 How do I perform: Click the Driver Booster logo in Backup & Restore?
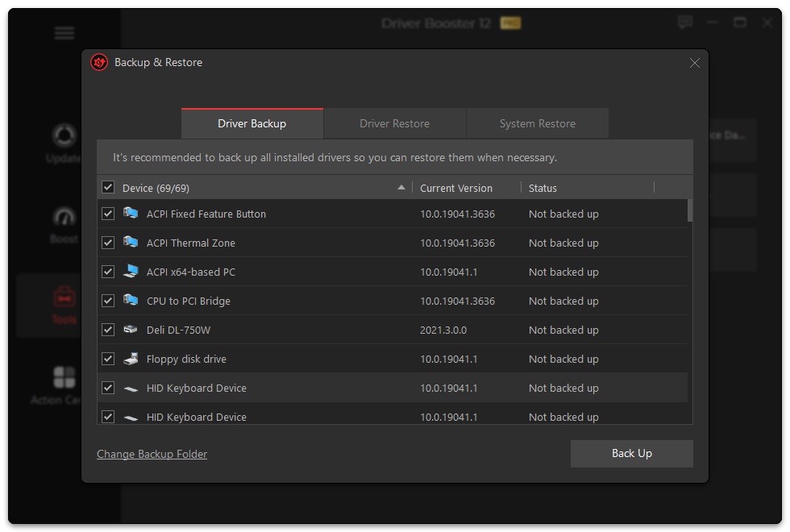pos(99,63)
